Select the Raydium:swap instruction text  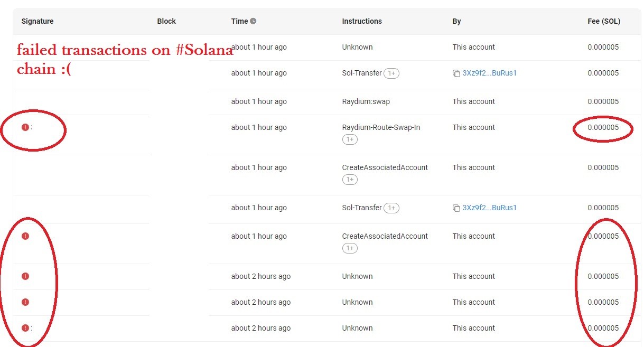coord(366,101)
